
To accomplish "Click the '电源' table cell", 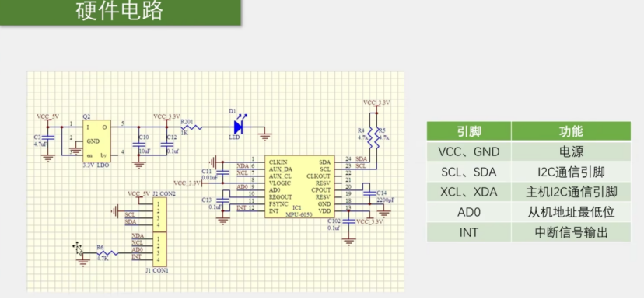I will [x=571, y=151].
